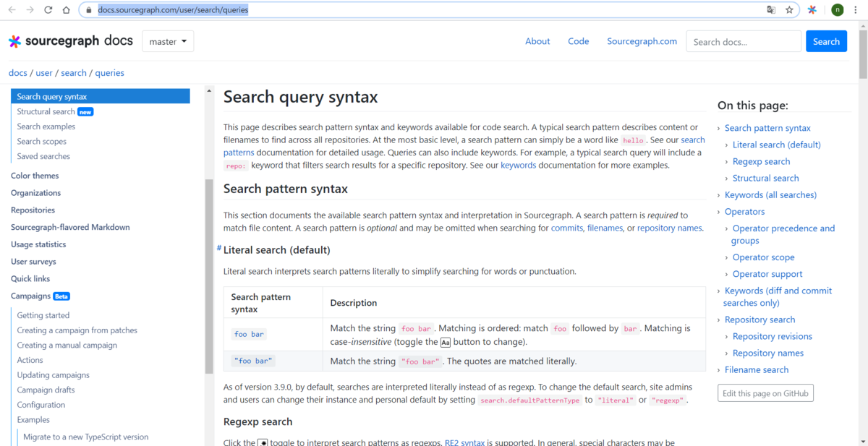This screenshot has width=868, height=446.
Task: Go to user breadcrumb
Action: 44,73
